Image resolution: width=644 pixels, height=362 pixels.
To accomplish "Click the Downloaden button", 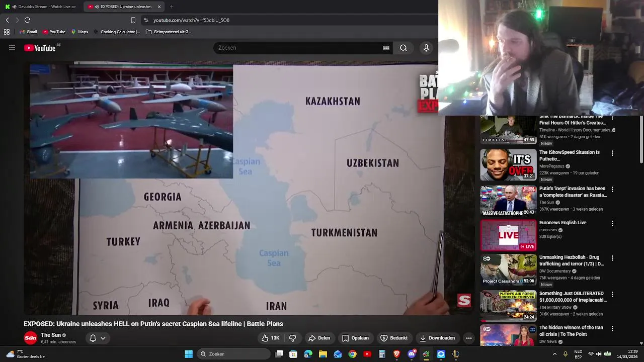I will click(437, 338).
